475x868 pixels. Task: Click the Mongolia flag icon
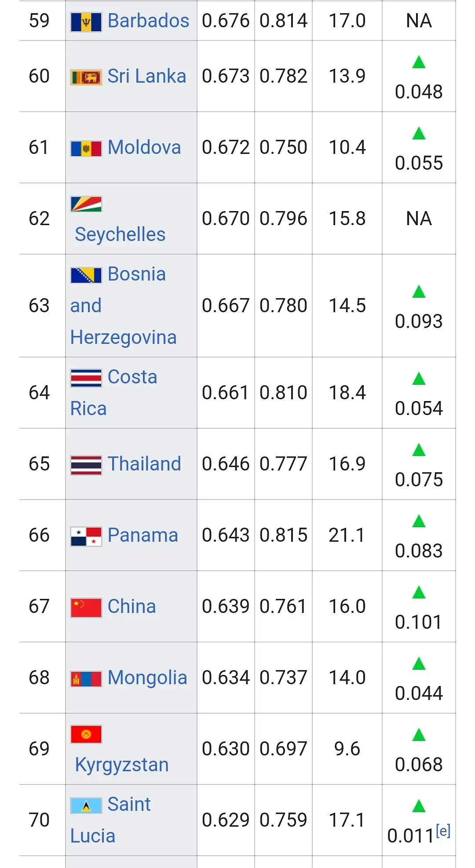86,679
